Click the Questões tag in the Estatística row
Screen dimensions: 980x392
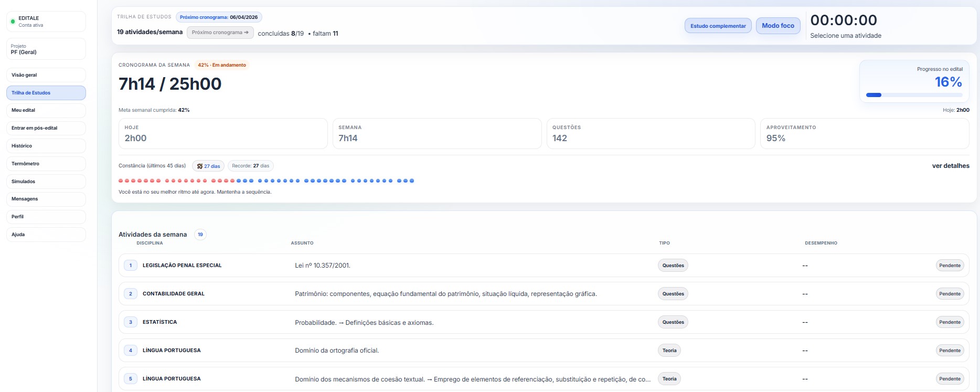673,322
